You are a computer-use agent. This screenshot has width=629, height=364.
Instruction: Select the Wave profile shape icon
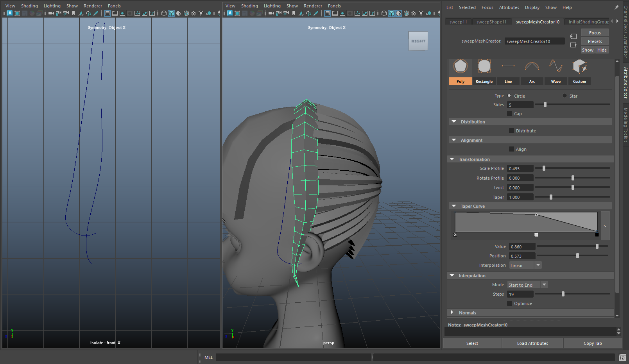(x=556, y=66)
